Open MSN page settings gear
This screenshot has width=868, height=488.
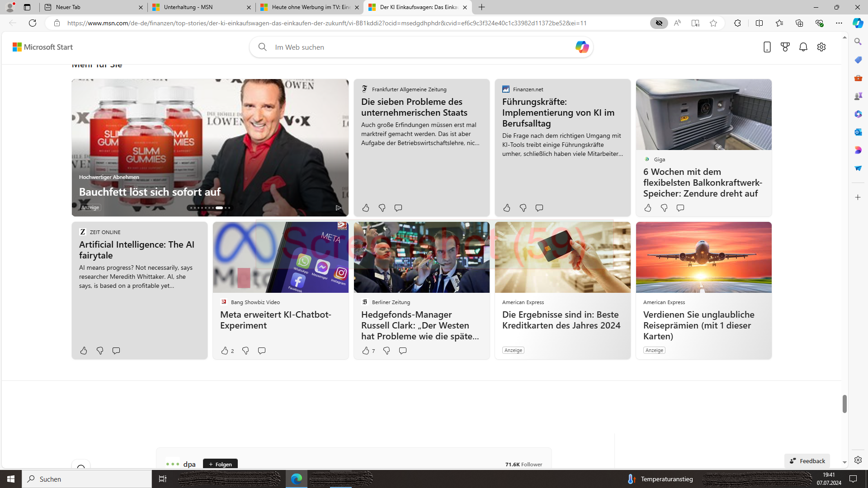821,47
